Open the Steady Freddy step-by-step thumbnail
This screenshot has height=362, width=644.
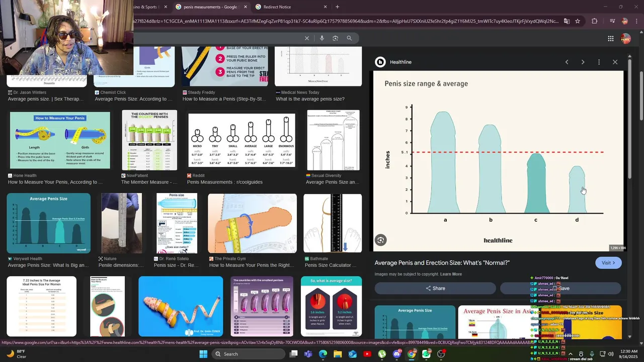tap(225, 66)
